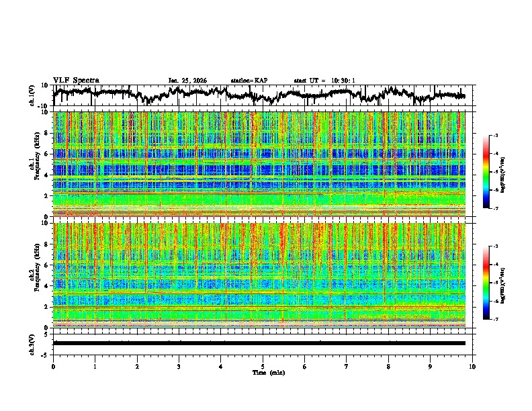532x411 pixels.
Task: Click the solid black ch.3 signal bar
Action: point(259,343)
